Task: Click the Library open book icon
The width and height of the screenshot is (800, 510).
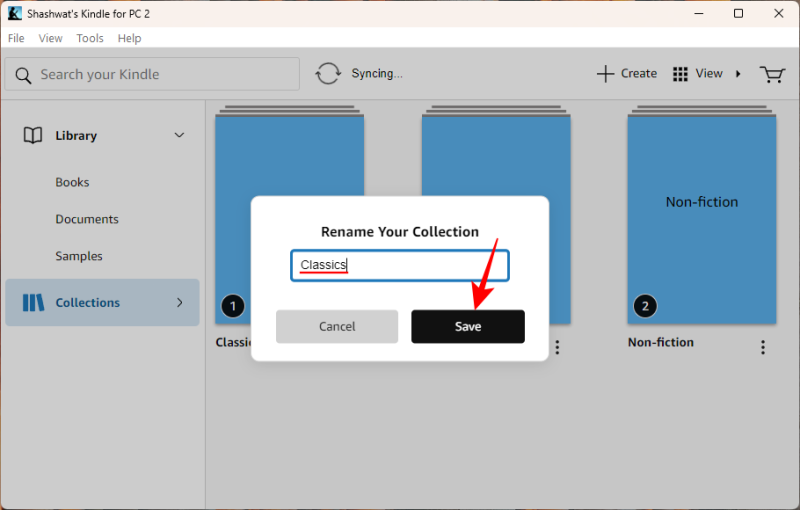Action: click(x=33, y=136)
